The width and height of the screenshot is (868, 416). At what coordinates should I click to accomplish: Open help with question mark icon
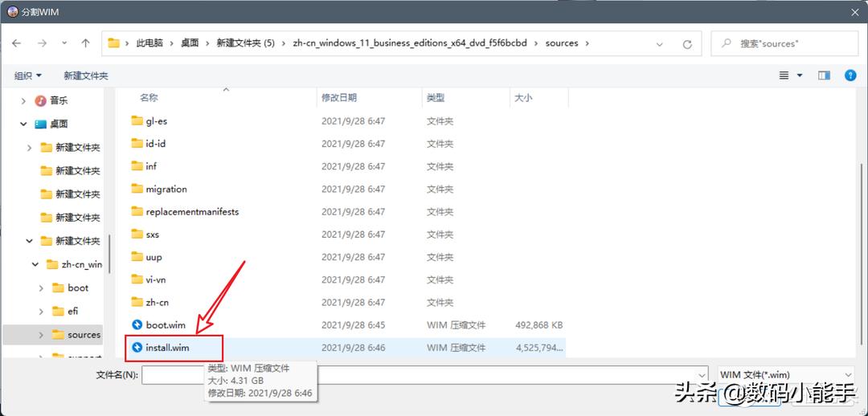pos(850,75)
